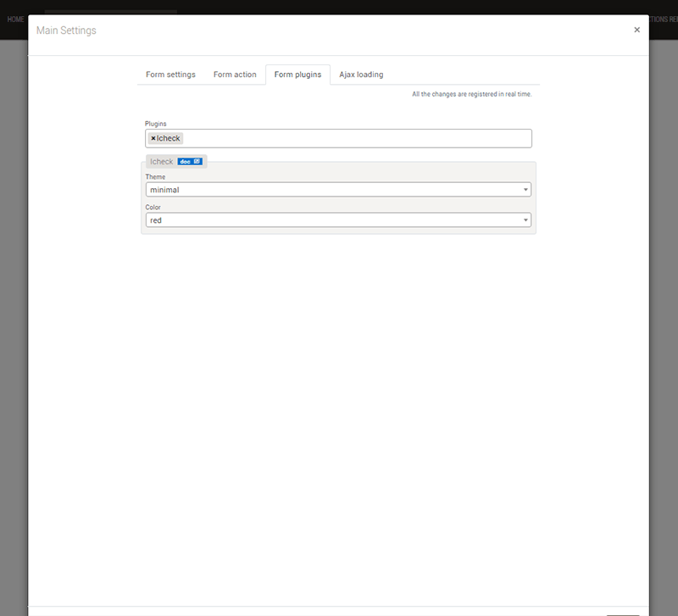
Task: Go to the Ajax loading tab
Action: [x=361, y=75]
